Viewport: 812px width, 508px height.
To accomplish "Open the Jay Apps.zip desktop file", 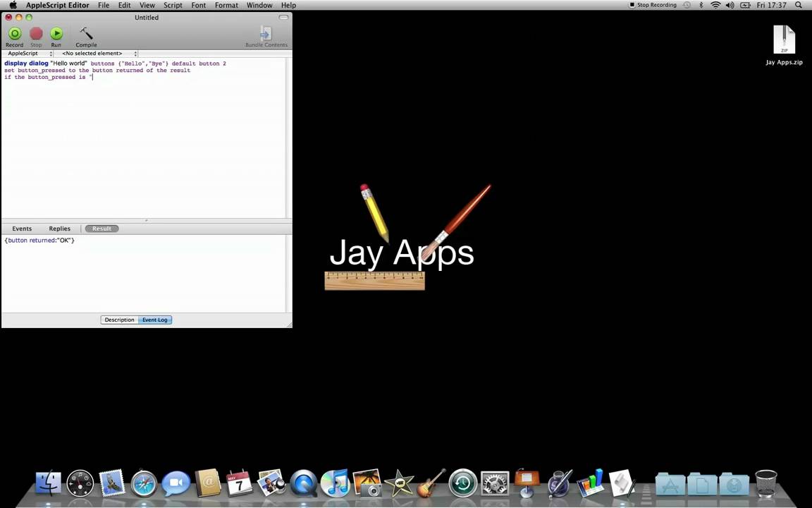I will pyautogui.click(x=784, y=45).
